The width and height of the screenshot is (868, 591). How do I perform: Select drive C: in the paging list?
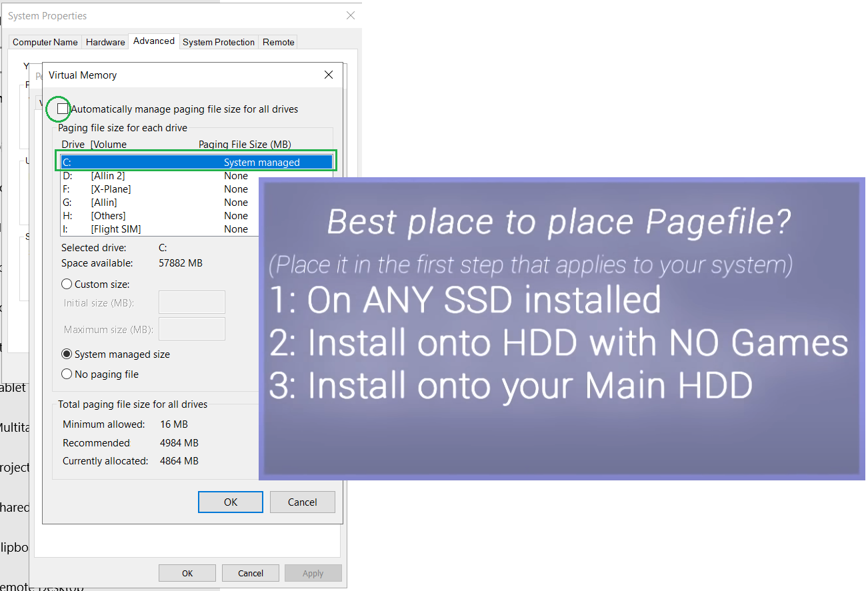[196, 163]
